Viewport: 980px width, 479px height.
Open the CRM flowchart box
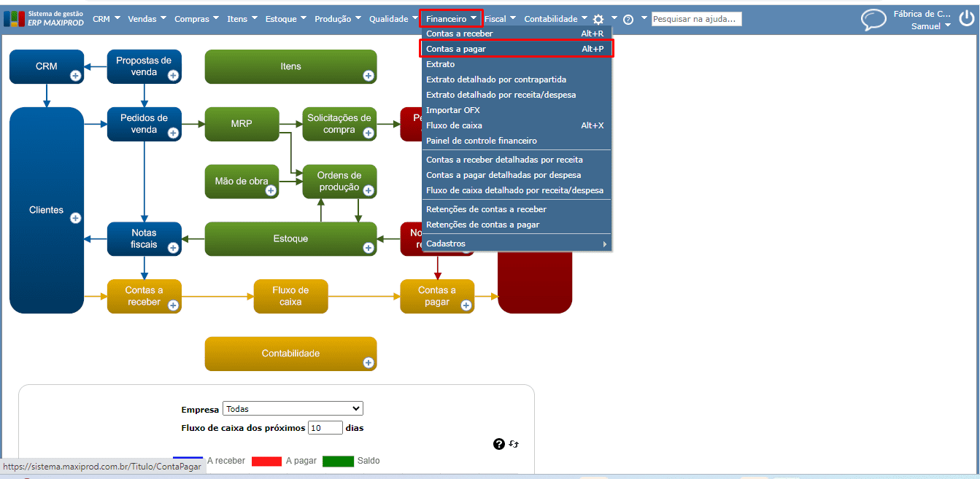point(46,66)
